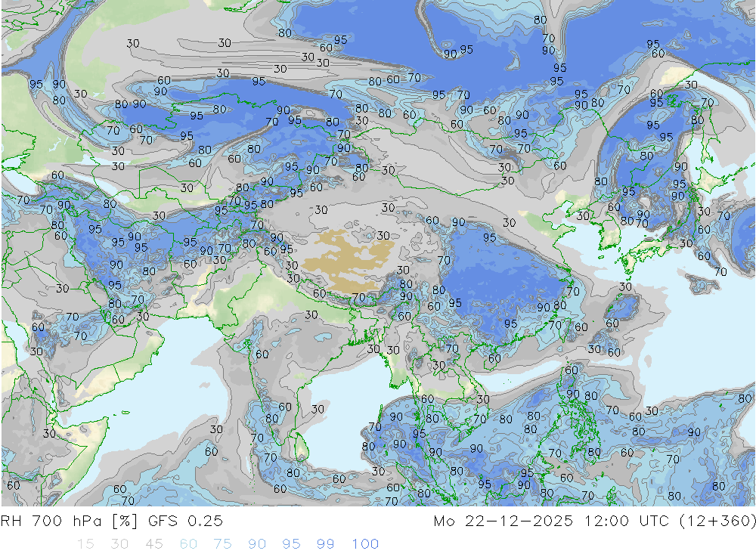Click the "RH 700 hPa [%]" title text
Viewport: 756px width, 554px height.
[x=69, y=522]
